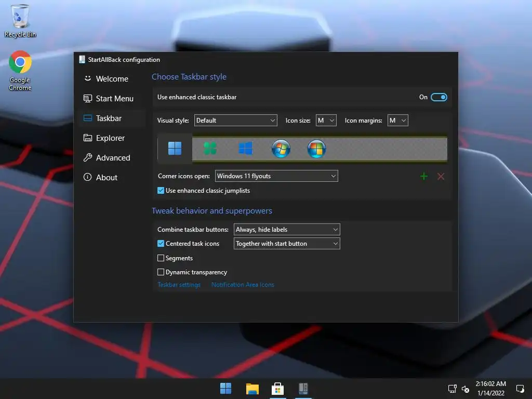
Task: Open Icon size dropdown
Action: (x=326, y=121)
